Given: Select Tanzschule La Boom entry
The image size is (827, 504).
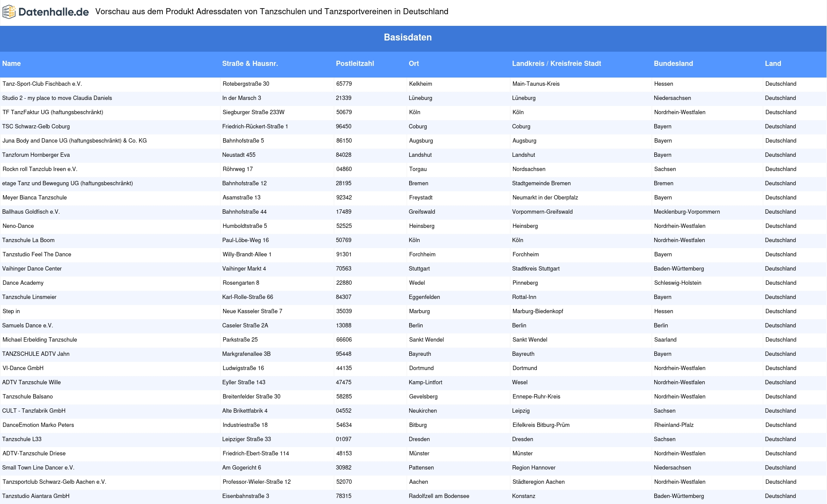Looking at the screenshot, I should [x=28, y=240].
